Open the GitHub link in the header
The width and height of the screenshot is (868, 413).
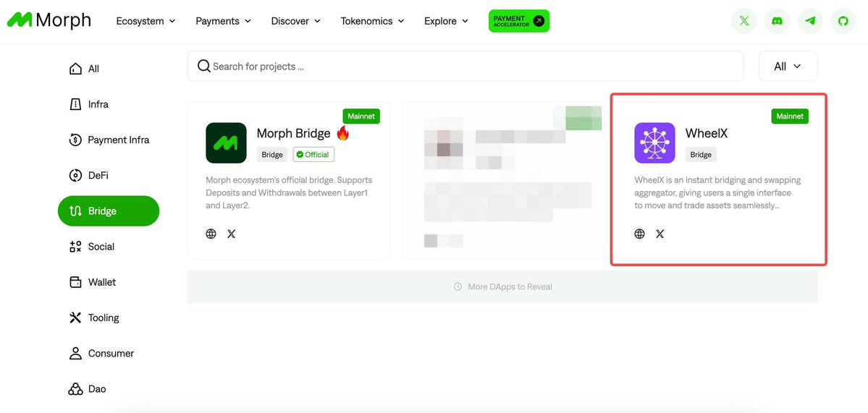[843, 21]
